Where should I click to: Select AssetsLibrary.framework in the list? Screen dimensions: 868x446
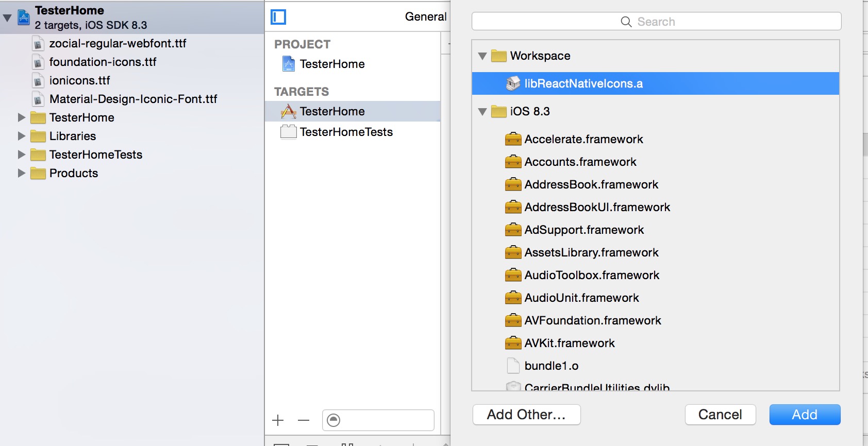coord(656,252)
